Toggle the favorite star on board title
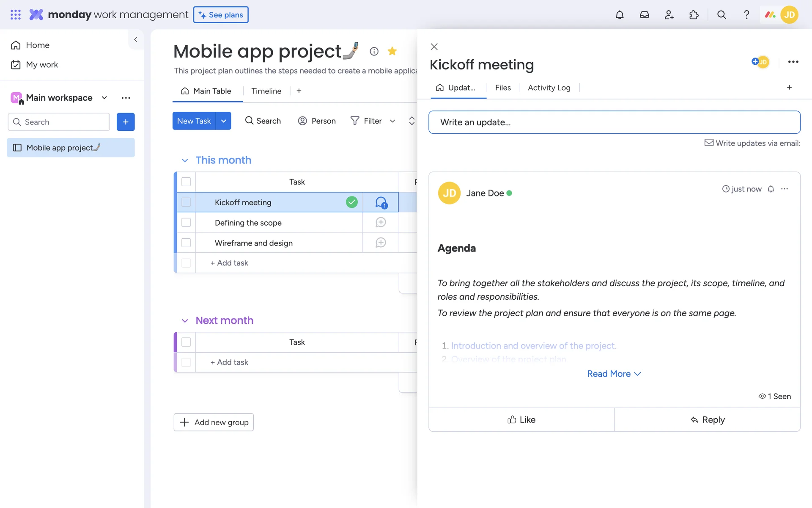 (x=392, y=51)
